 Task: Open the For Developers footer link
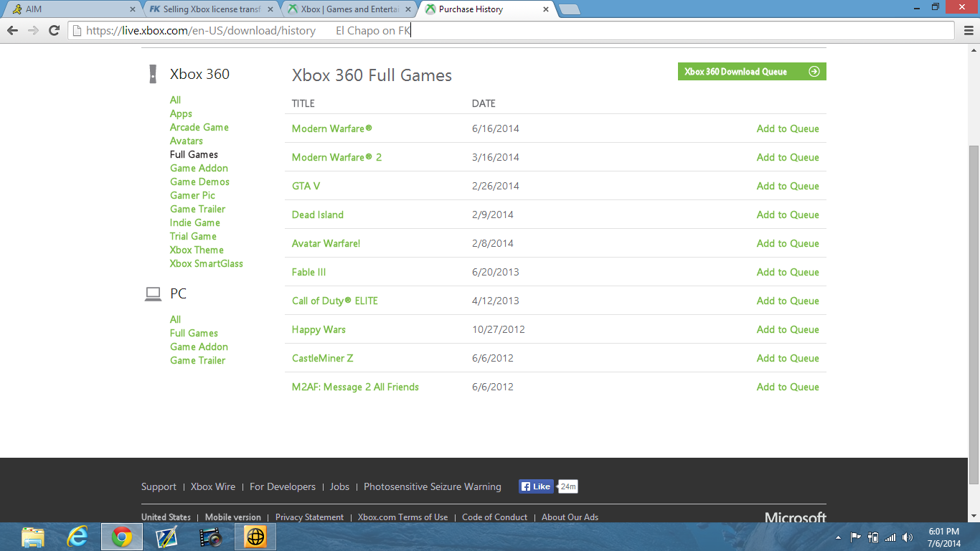[283, 486]
